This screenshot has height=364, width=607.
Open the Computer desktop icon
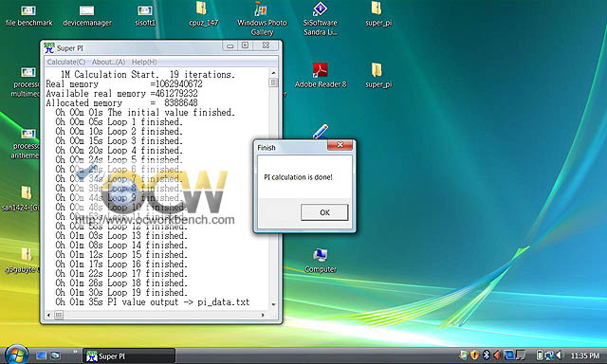click(321, 261)
